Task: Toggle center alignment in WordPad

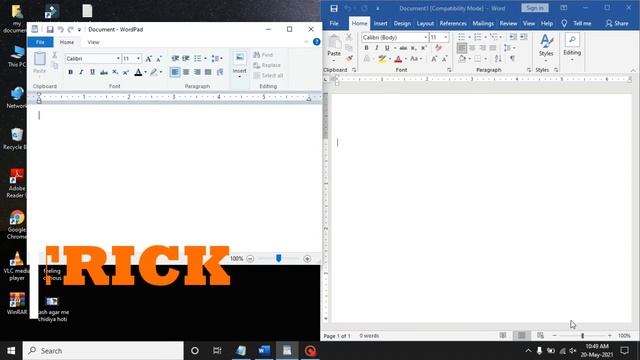Action: click(186, 72)
